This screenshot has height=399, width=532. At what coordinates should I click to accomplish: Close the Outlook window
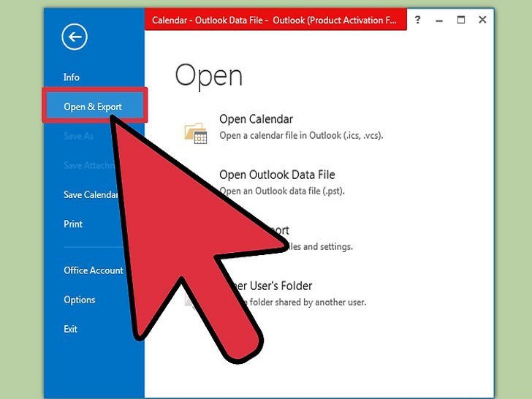point(482,20)
